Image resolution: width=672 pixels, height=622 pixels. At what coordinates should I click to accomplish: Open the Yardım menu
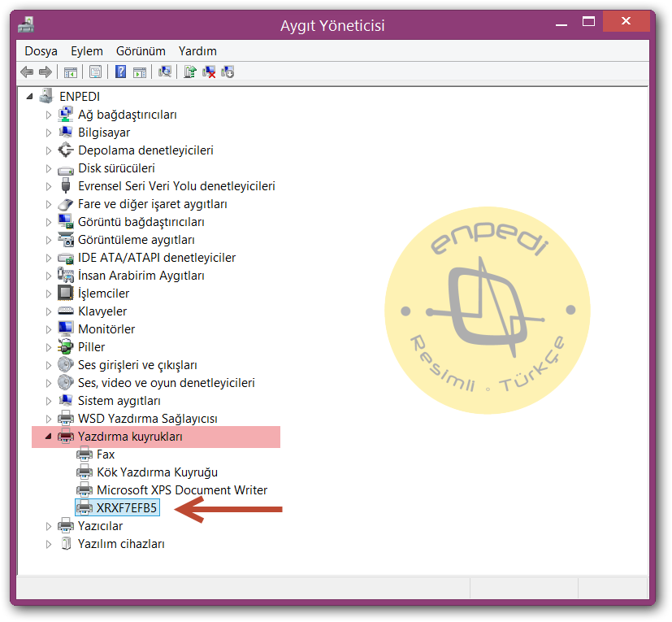(x=197, y=51)
